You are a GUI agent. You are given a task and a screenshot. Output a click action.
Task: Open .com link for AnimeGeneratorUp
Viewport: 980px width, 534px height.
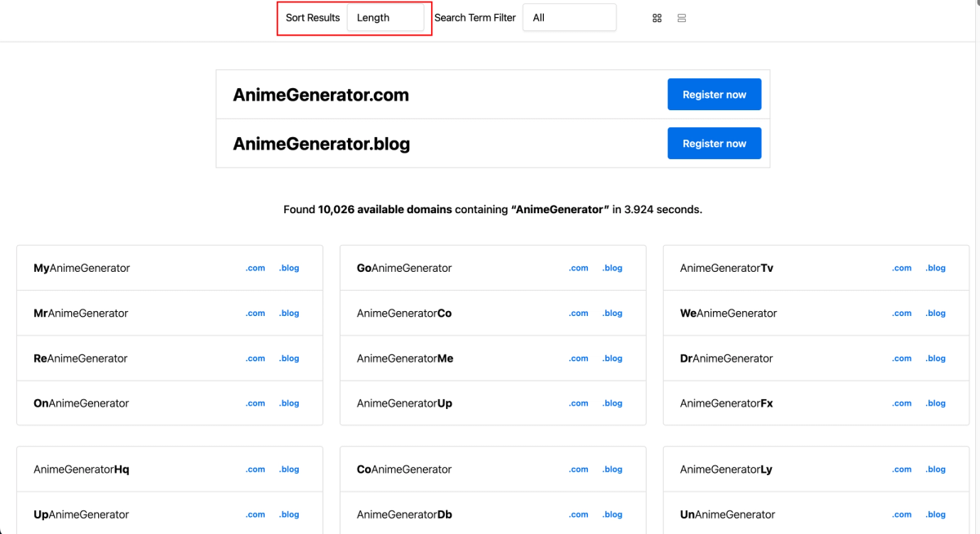coord(579,403)
